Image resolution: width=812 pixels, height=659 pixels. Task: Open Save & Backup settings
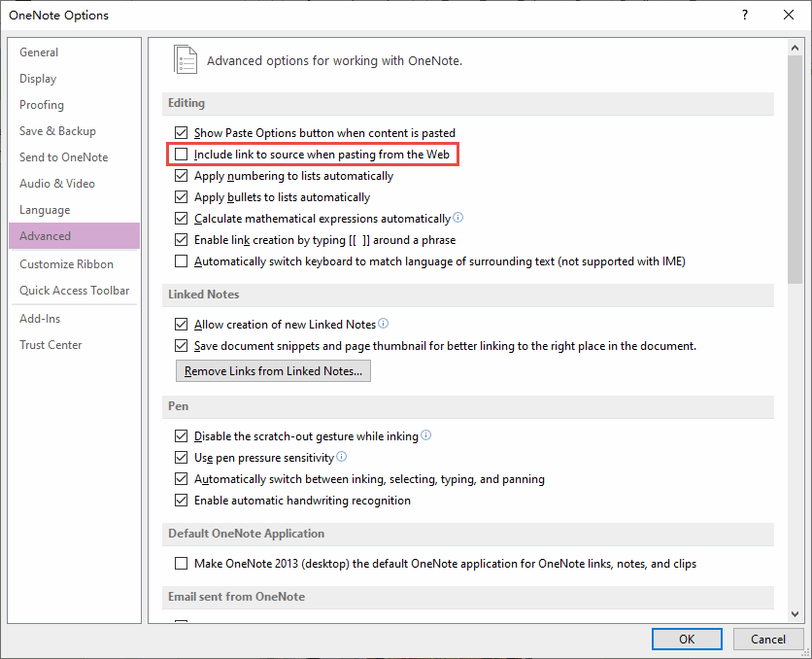[x=74, y=131]
